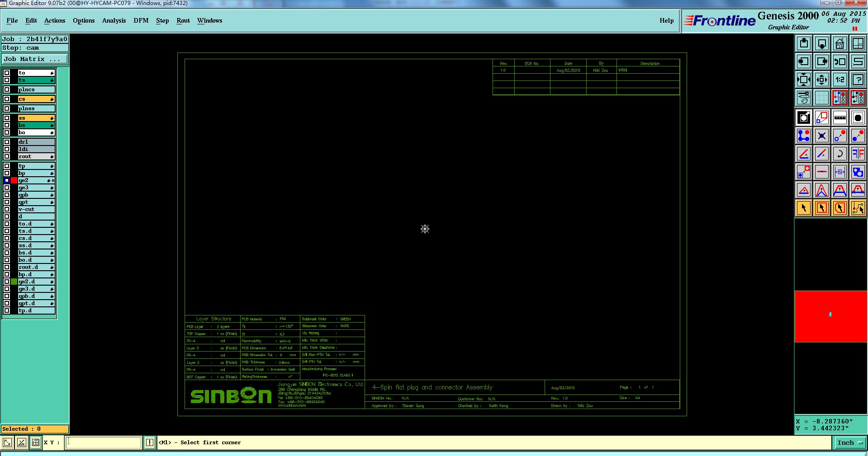Click the red color swatch of gm2 layer
Screen dimensions: 868x456
click(14, 180)
